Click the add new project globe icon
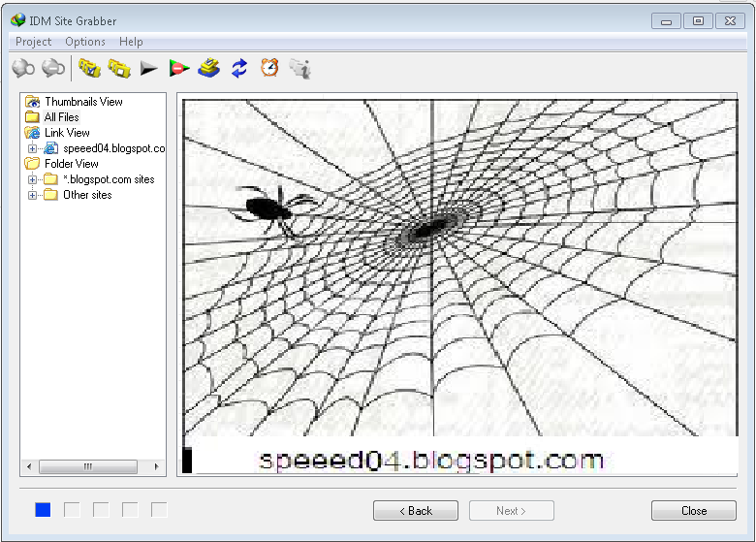The width and height of the screenshot is (756, 542). [23, 68]
